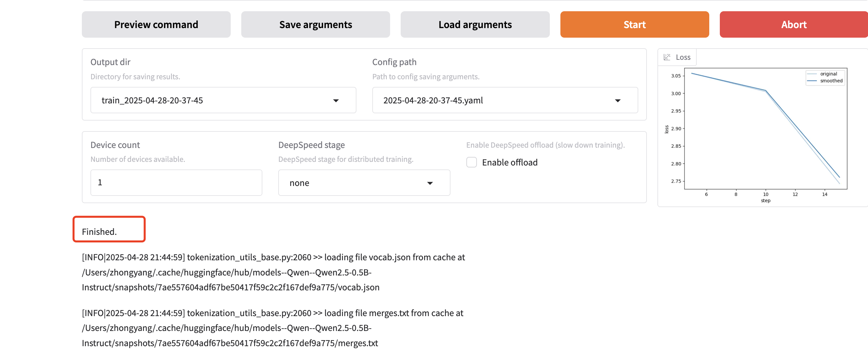
Task: Open the Output dir dropdown arrow
Action: pos(336,100)
